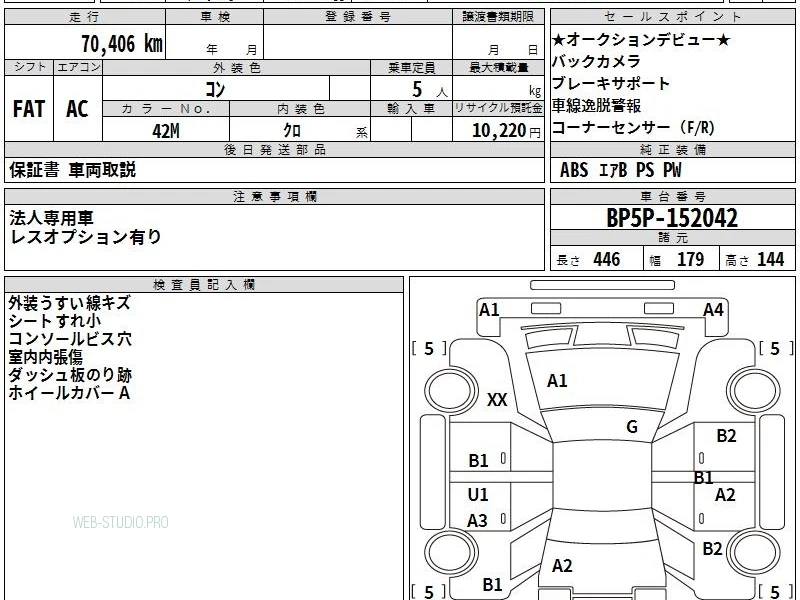Select the 最大積載量 header
This screenshot has width=800, height=600.
coord(498,68)
